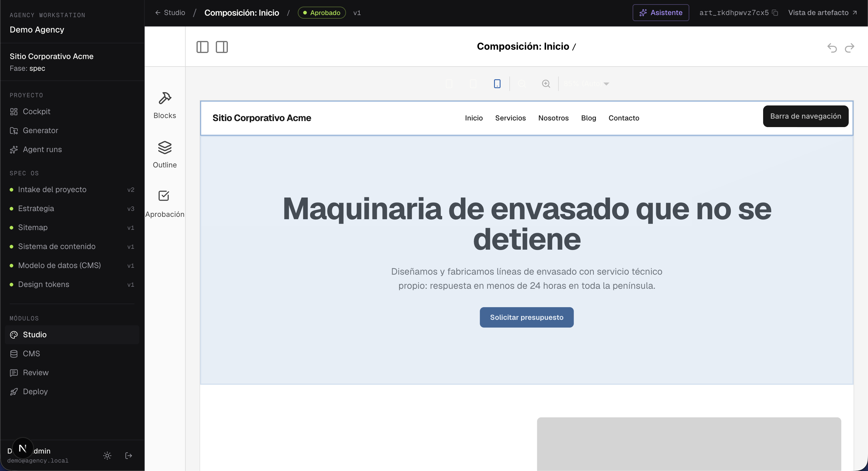Click the CMS database icon
This screenshot has width=868, height=471.
click(x=14, y=354)
